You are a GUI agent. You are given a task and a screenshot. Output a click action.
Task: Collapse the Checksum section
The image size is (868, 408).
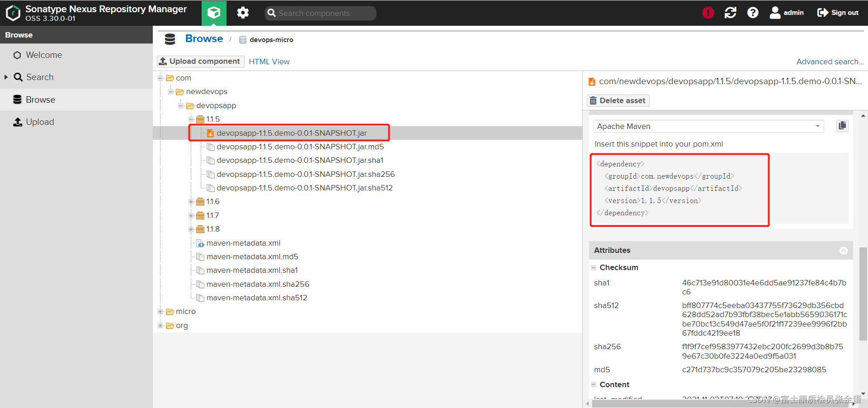pyautogui.click(x=594, y=267)
